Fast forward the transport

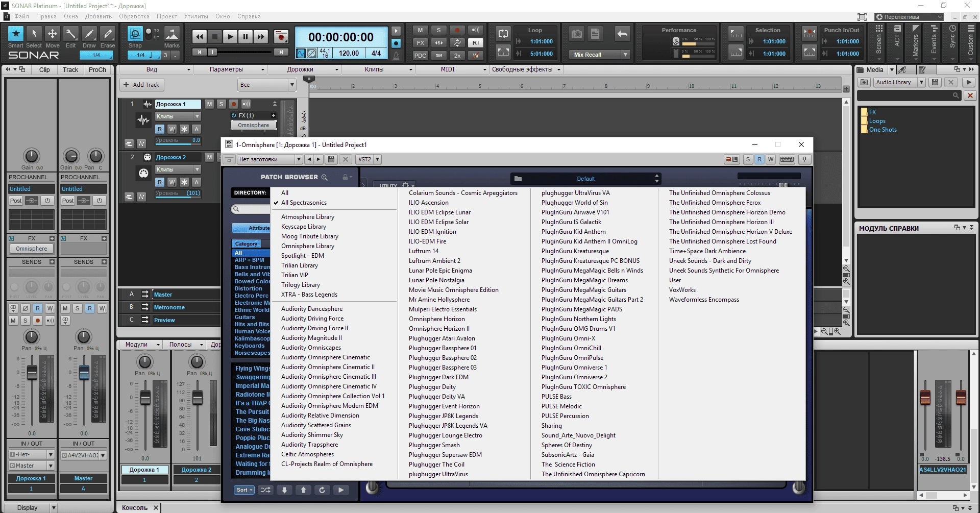[261, 37]
